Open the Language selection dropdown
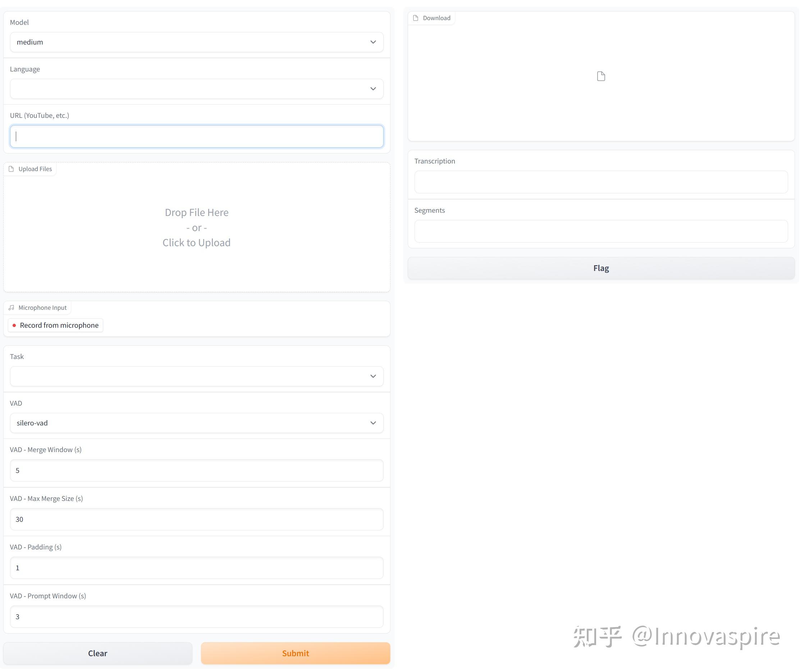Image resolution: width=800 pixels, height=672 pixels. [196, 88]
